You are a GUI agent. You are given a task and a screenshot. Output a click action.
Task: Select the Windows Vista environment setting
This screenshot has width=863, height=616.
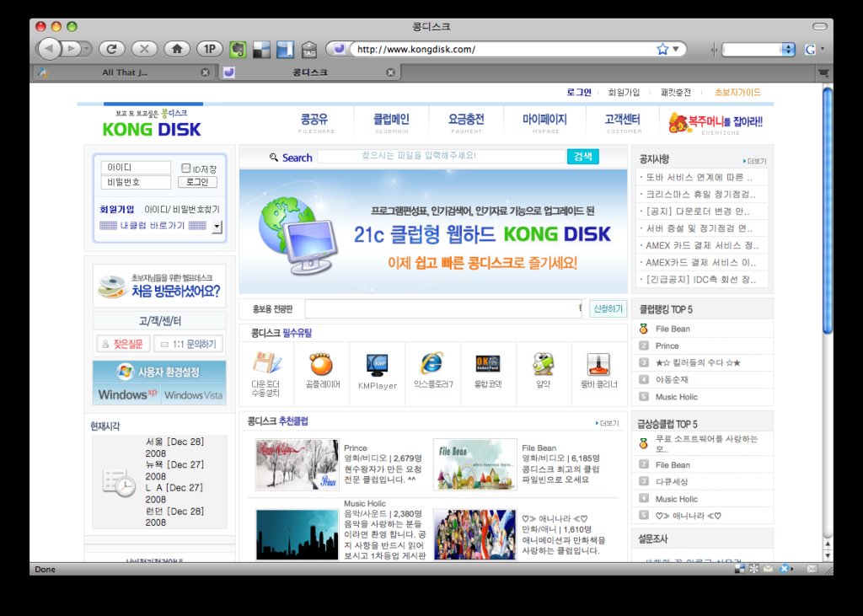193,394
